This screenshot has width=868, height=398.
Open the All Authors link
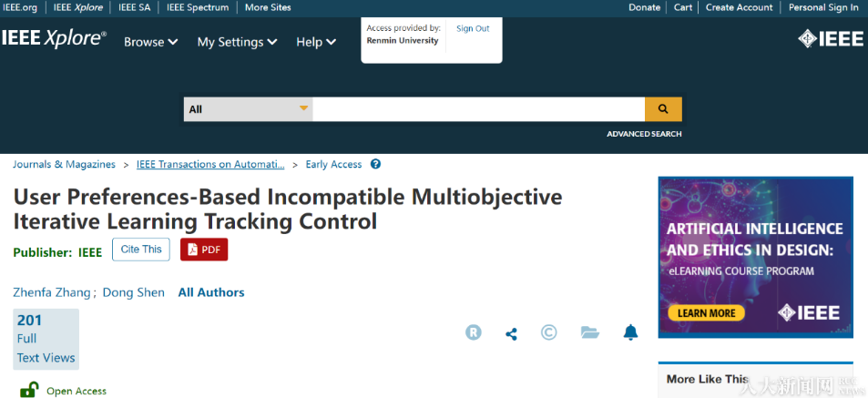coord(211,292)
